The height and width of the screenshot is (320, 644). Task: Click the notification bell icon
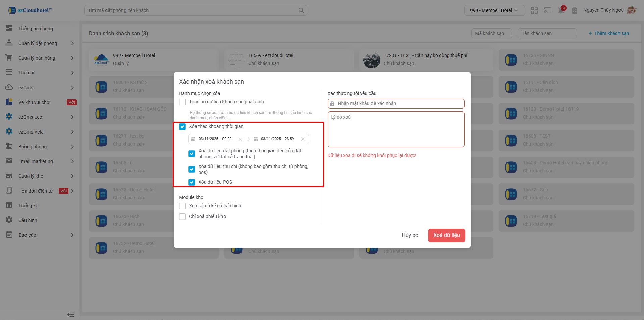[561, 10]
